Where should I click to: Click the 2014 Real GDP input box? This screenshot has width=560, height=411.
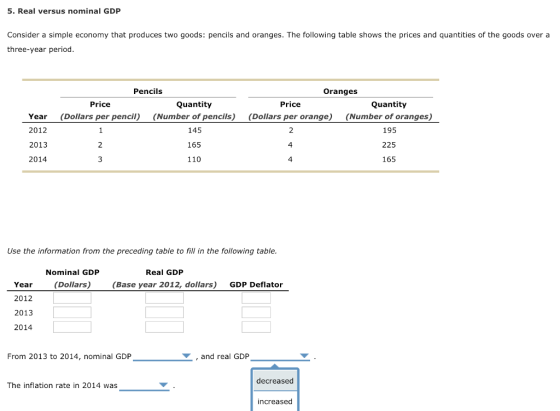pyautogui.click(x=164, y=327)
